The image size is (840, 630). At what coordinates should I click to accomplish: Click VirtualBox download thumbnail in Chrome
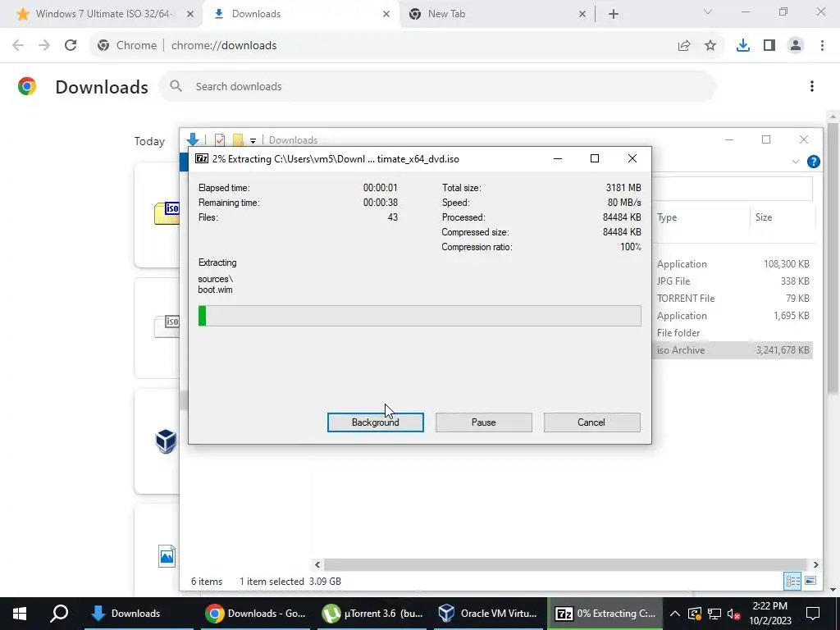tap(166, 441)
